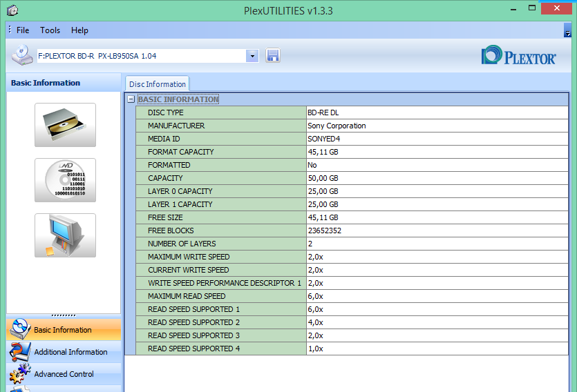Click the save floppy disk icon

click(273, 55)
